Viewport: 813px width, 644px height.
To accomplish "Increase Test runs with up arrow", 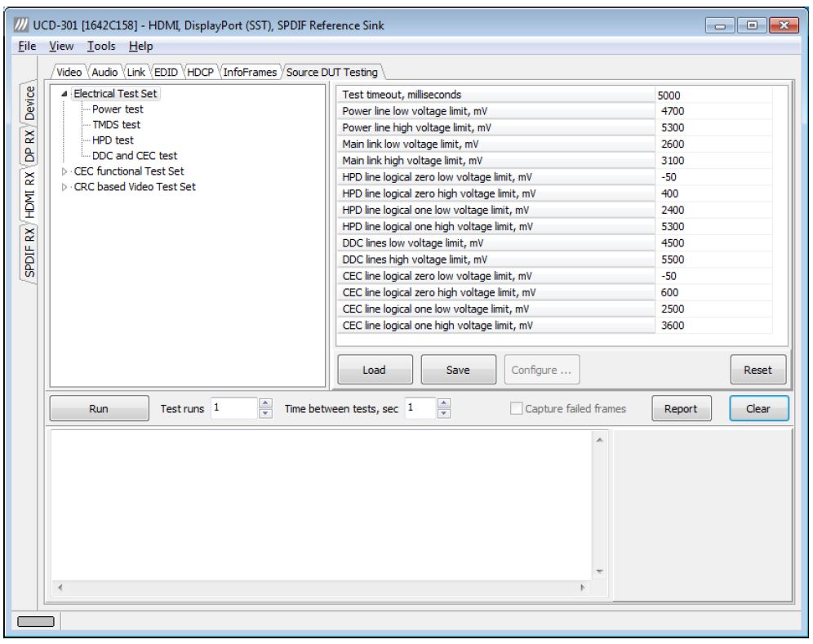I will [x=265, y=403].
